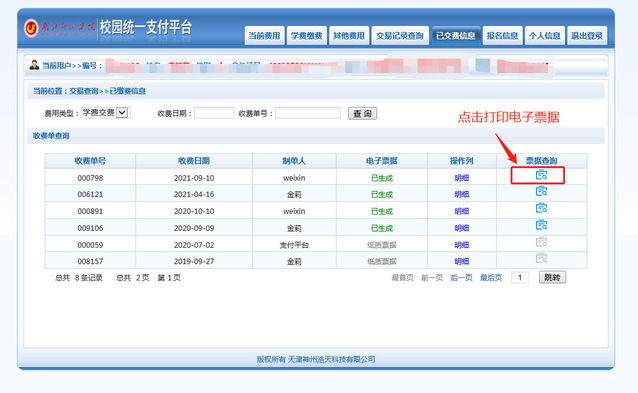Switch to 交易记录查询 tab
Image resolution: width=638 pixels, height=393 pixels.
tap(400, 36)
